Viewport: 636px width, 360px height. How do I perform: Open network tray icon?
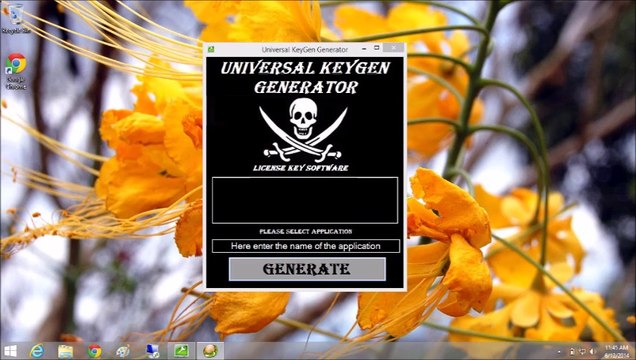pos(582,351)
